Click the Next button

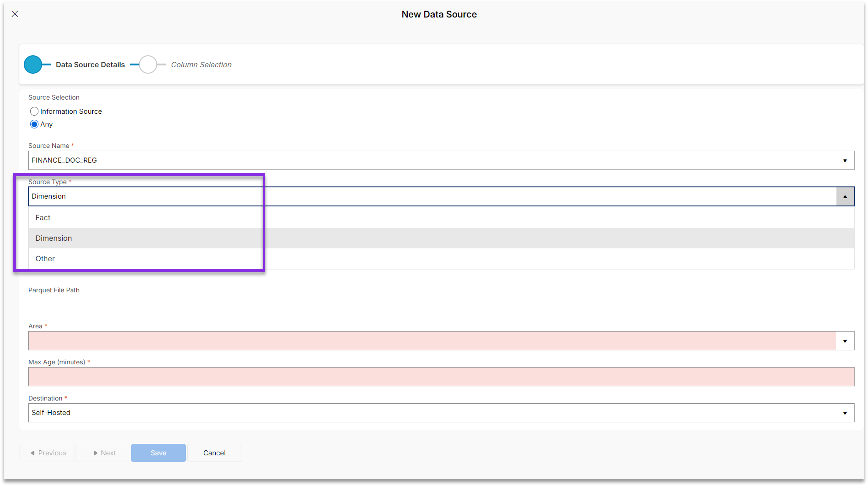[x=103, y=453]
